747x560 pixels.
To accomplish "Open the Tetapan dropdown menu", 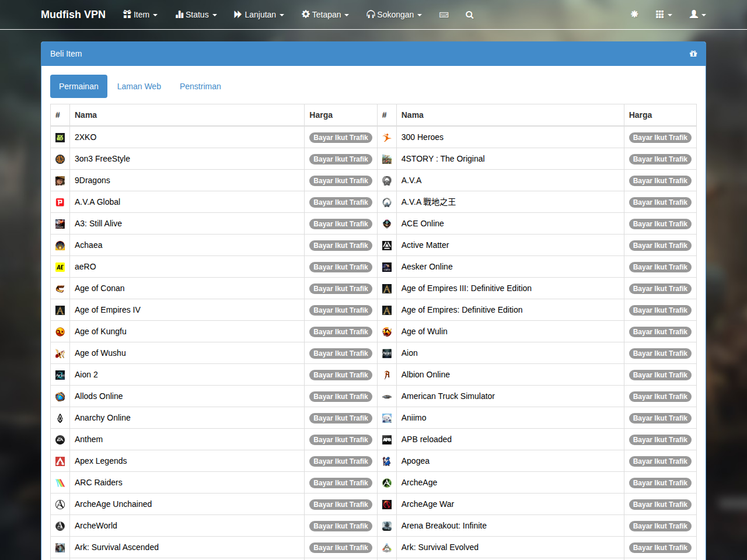I will [x=325, y=15].
